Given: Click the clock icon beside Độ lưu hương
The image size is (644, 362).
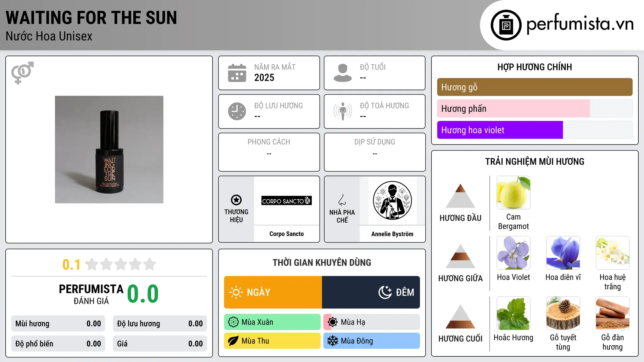Looking at the screenshot, I should pyautogui.click(x=237, y=111).
